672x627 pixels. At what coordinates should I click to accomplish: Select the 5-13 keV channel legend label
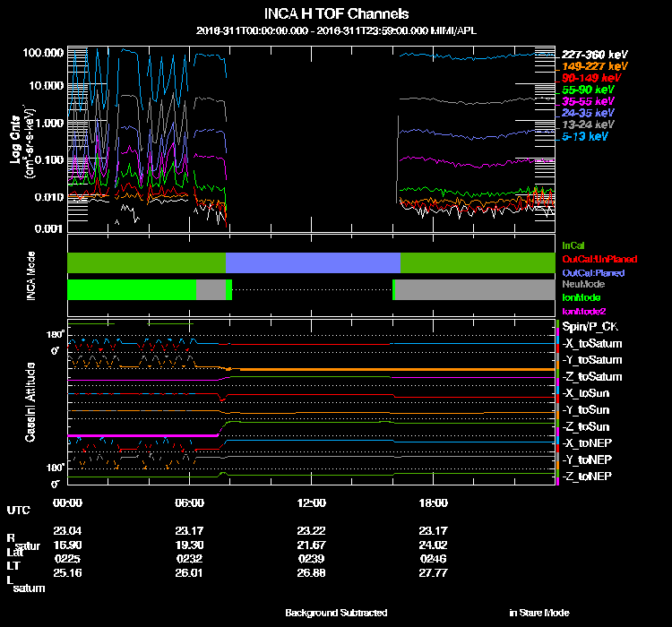[x=586, y=137]
